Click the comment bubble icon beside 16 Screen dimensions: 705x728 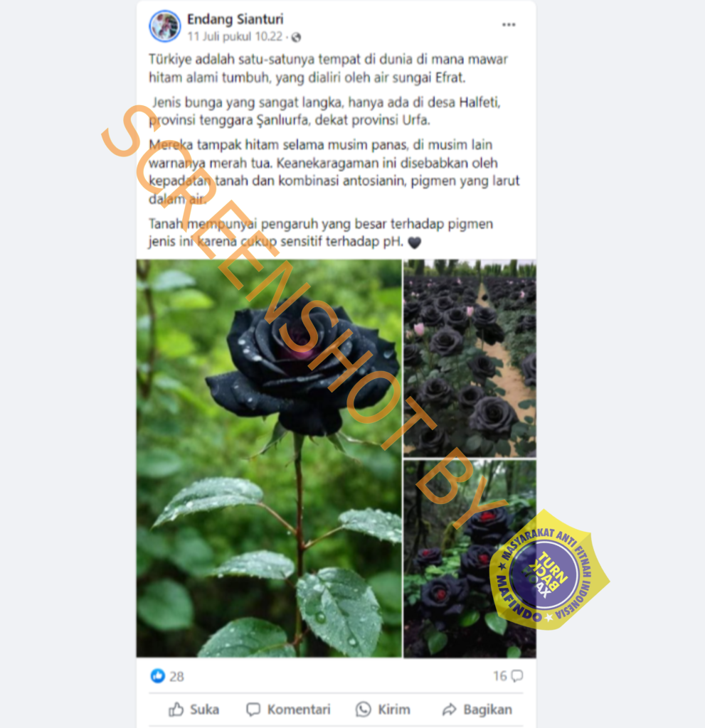(516, 675)
